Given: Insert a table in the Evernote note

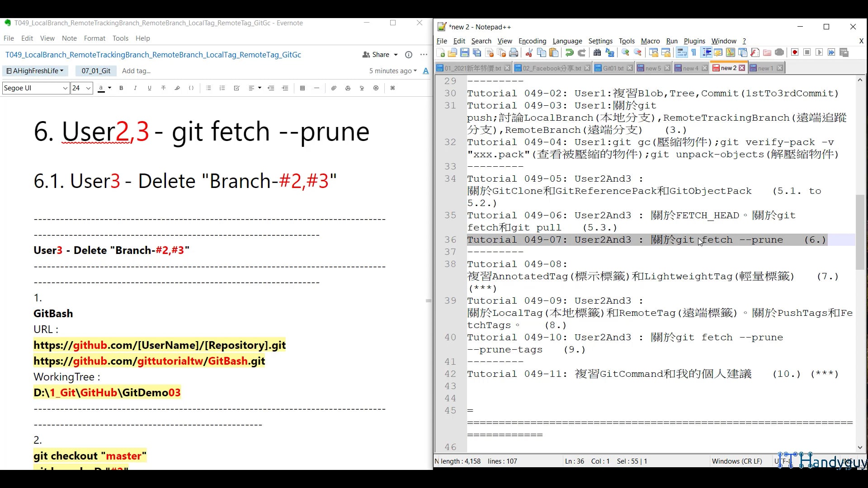Looking at the screenshot, I should click(302, 88).
